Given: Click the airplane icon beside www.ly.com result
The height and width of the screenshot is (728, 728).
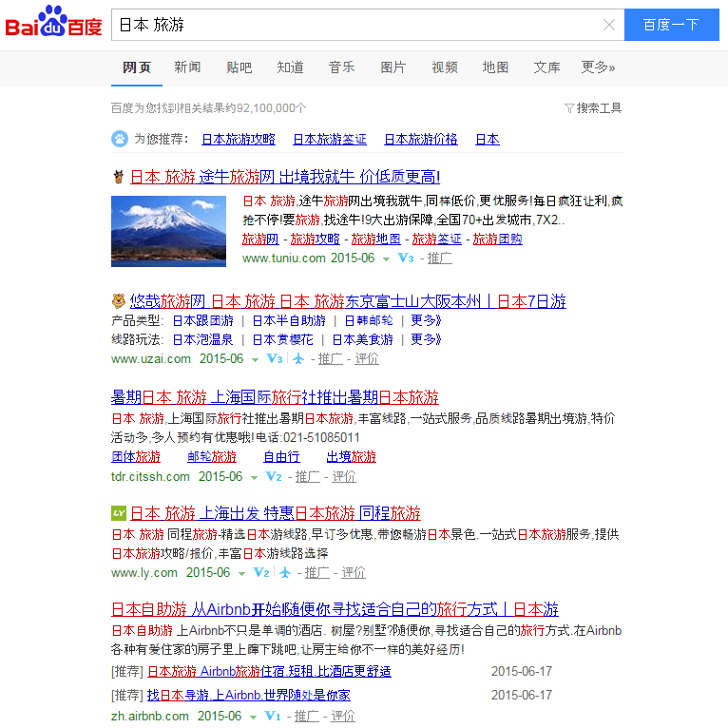Looking at the screenshot, I should [286, 573].
